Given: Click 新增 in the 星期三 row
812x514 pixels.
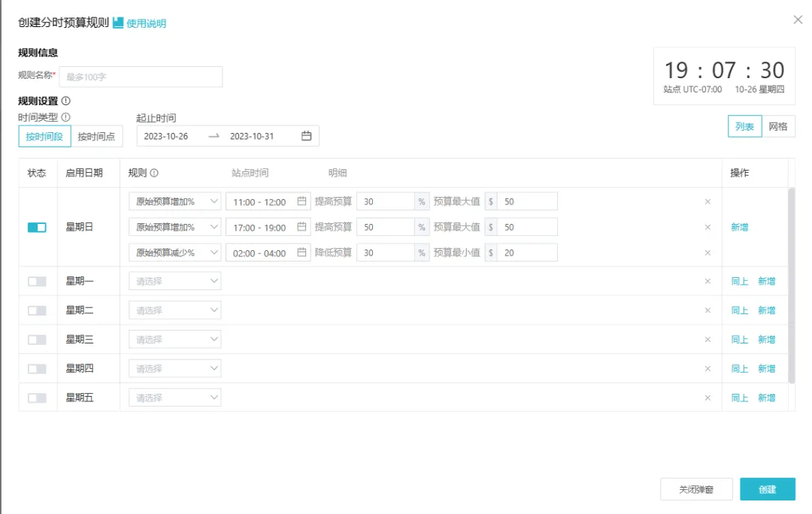Looking at the screenshot, I should (x=766, y=340).
